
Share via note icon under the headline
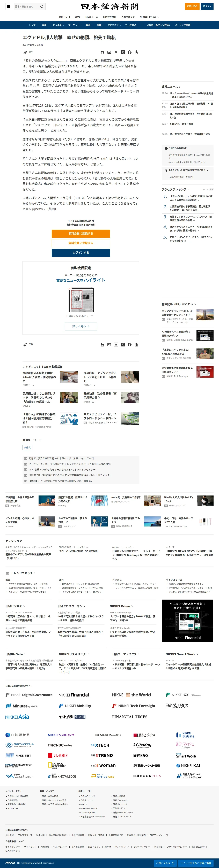click(116, 52)
